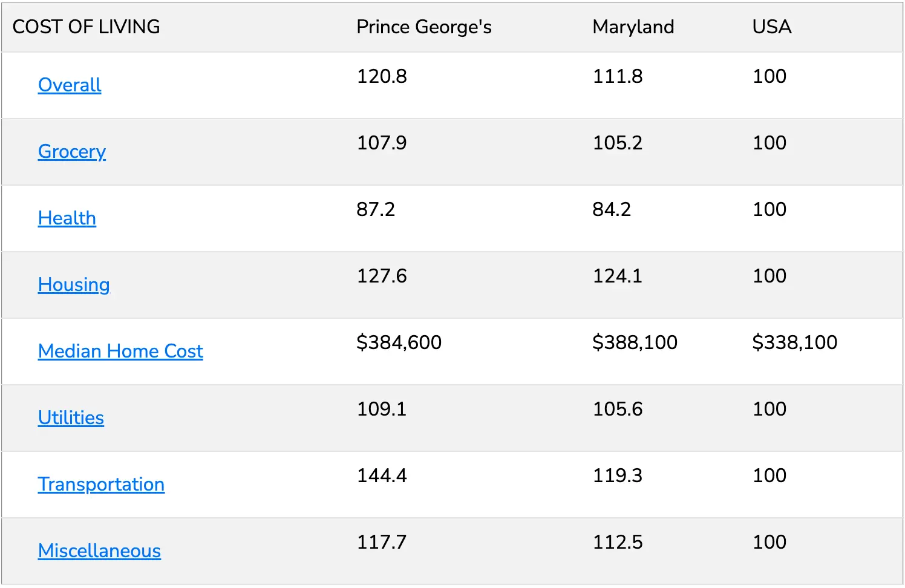
Task: Select Maryland's 112.5 miscellaneous value
Action: (617, 543)
